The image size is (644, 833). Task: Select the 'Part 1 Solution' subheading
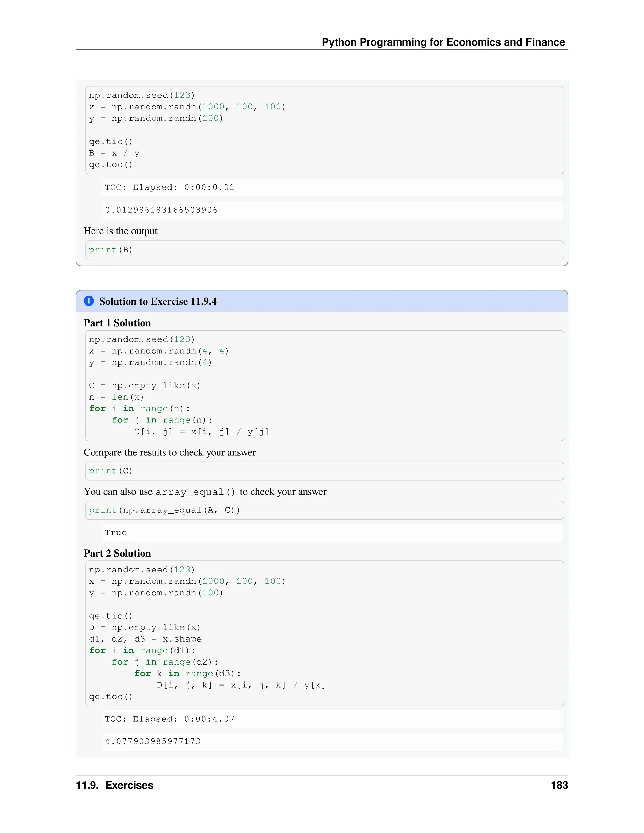[117, 323]
